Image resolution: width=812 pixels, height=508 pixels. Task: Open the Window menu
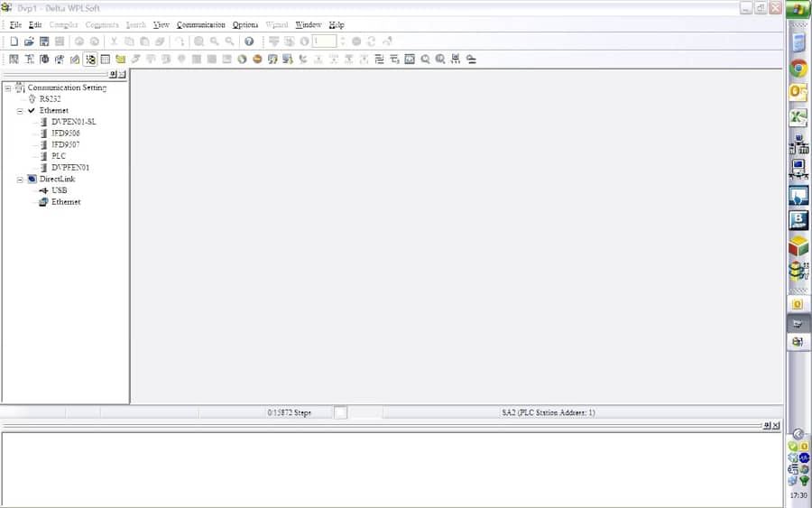point(309,25)
